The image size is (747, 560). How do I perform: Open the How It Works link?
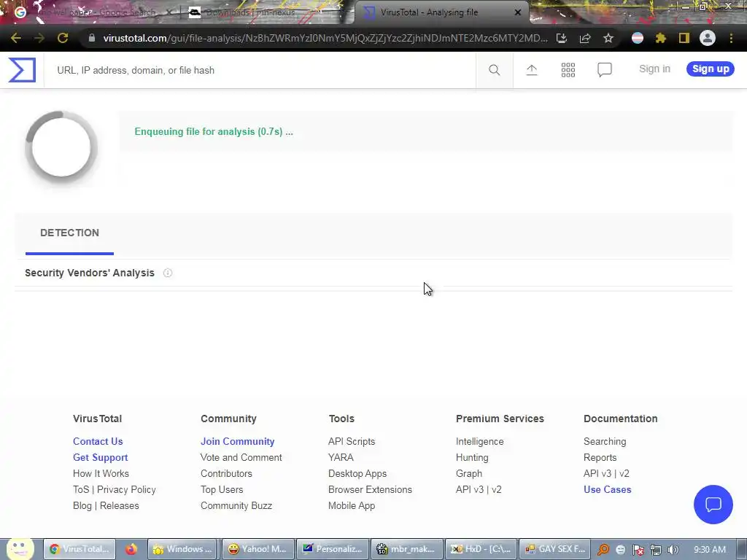click(101, 474)
